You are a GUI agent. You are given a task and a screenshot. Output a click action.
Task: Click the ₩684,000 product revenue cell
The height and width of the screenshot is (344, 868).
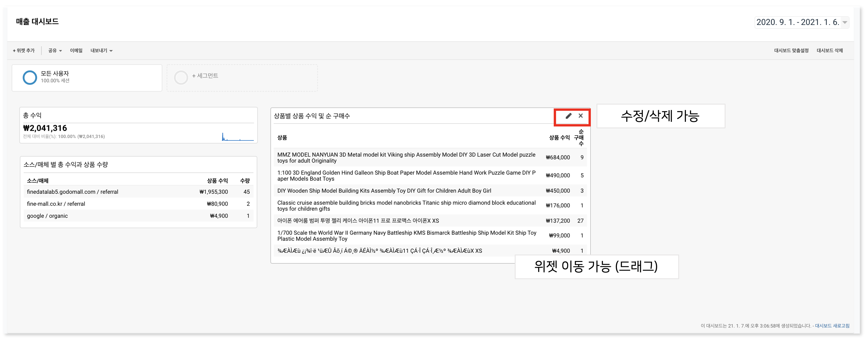(558, 157)
